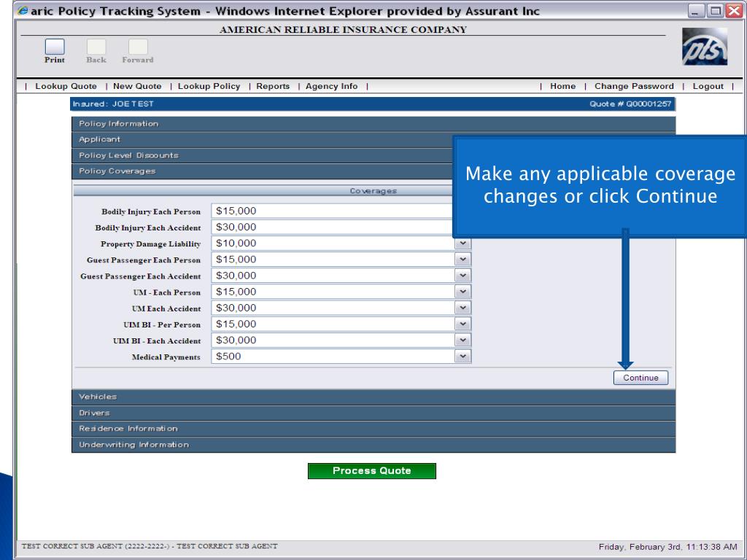This screenshot has height=560, width=747.
Task: Open the Guest Passenger Each Accident dropdown
Action: click(x=462, y=276)
